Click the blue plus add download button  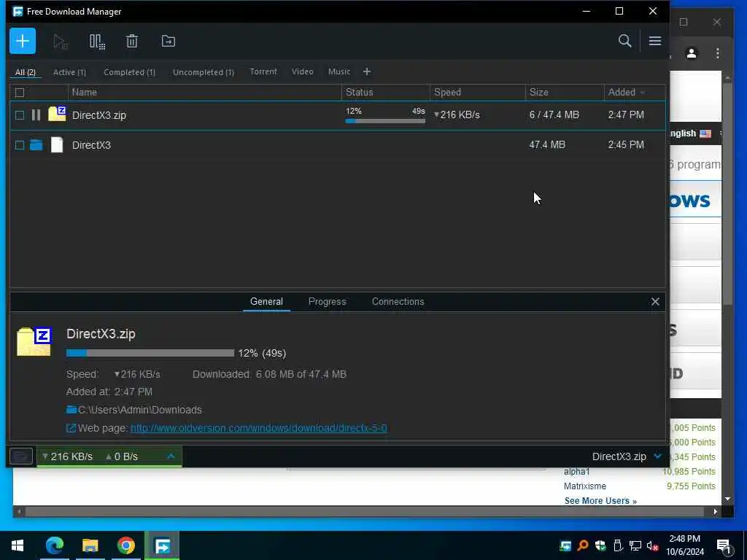pos(23,41)
